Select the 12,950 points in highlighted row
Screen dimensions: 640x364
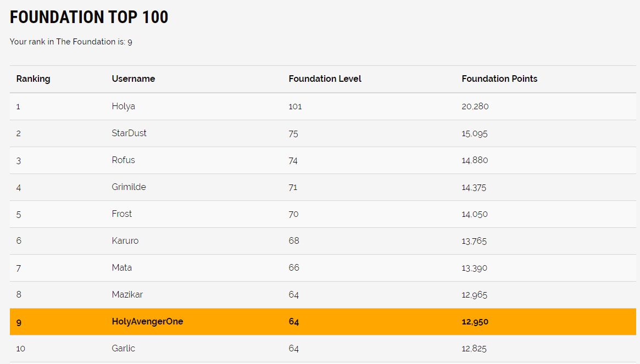pyautogui.click(x=475, y=322)
